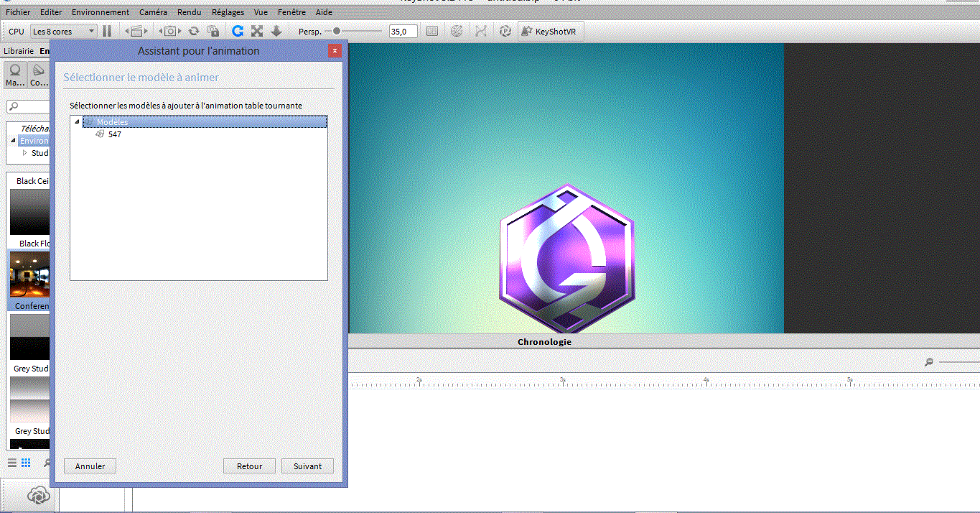The height and width of the screenshot is (513, 980).
Task: Open the Fenêtre menu
Action: click(291, 12)
